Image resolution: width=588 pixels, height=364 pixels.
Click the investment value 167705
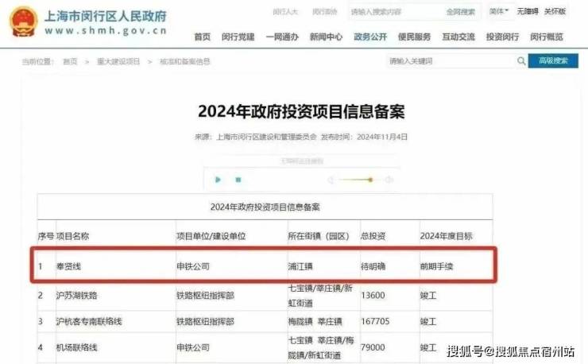click(375, 322)
